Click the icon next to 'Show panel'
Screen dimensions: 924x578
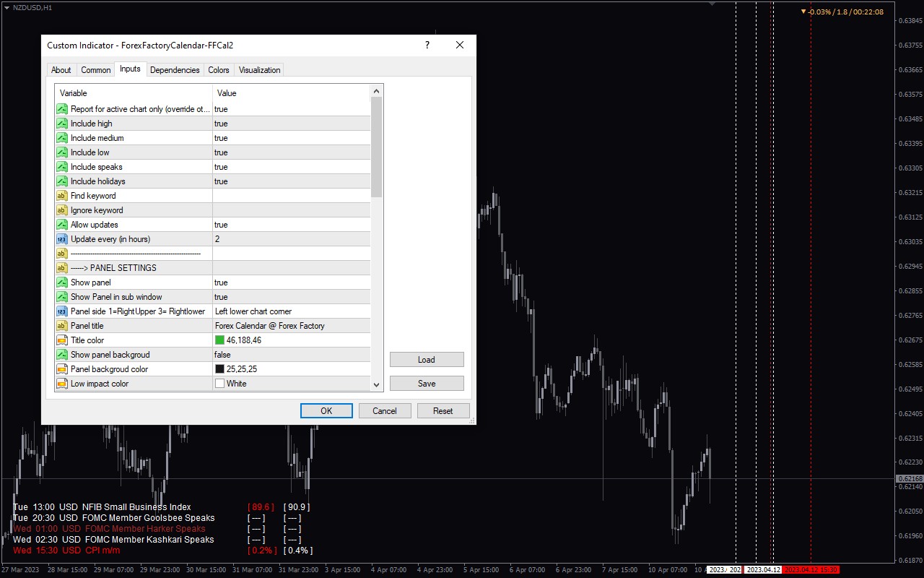point(62,282)
